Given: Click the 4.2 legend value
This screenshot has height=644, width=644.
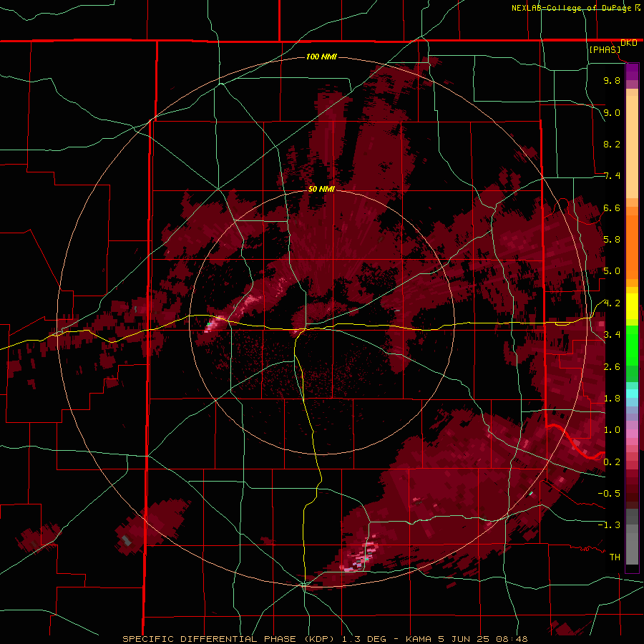Looking at the screenshot, I should pos(612,303).
